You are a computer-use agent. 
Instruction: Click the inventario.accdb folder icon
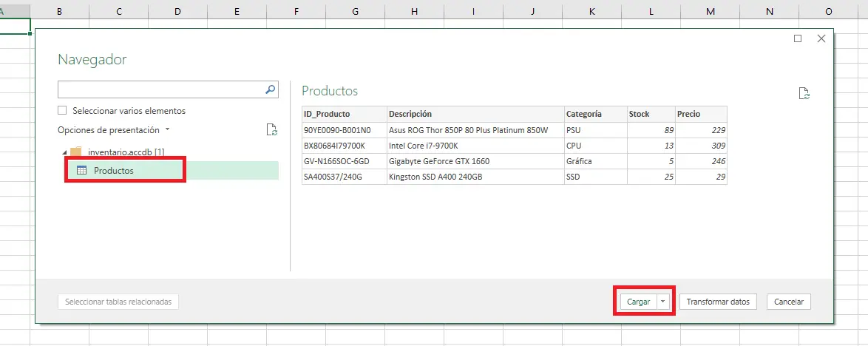[x=75, y=152]
